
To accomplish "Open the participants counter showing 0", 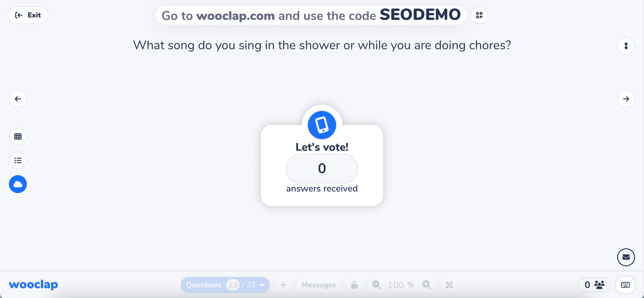I will pyautogui.click(x=594, y=285).
